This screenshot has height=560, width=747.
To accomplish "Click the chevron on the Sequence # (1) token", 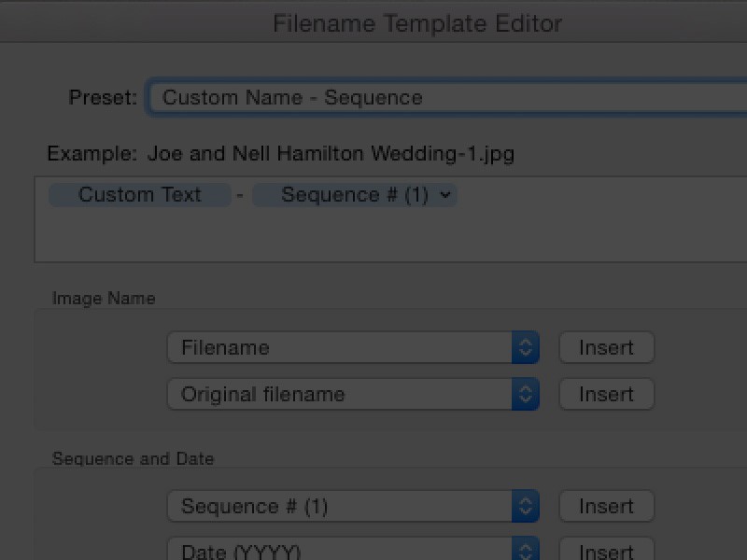I will click(445, 195).
